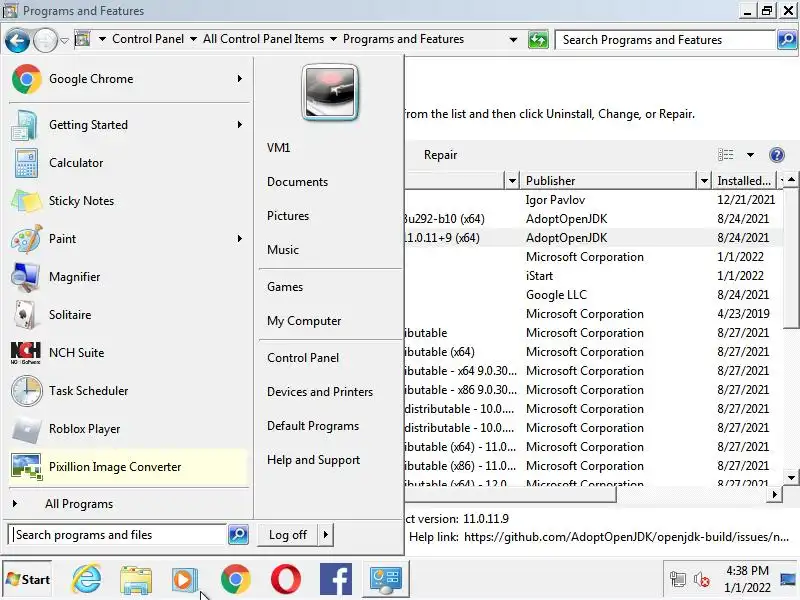Open Sticky Notes app
The image size is (800, 600).
(129, 201)
